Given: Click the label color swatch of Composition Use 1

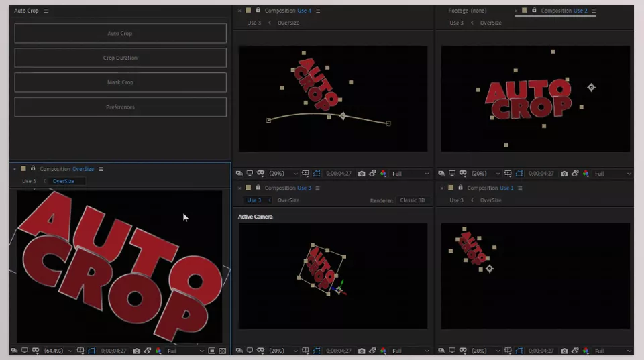Looking at the screenshot, I should tap(451, 188).
